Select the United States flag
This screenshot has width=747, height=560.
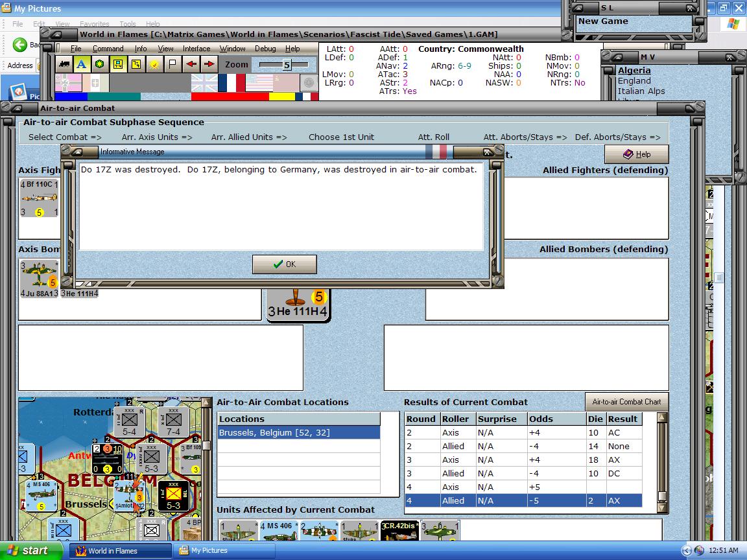pos(259,83)
